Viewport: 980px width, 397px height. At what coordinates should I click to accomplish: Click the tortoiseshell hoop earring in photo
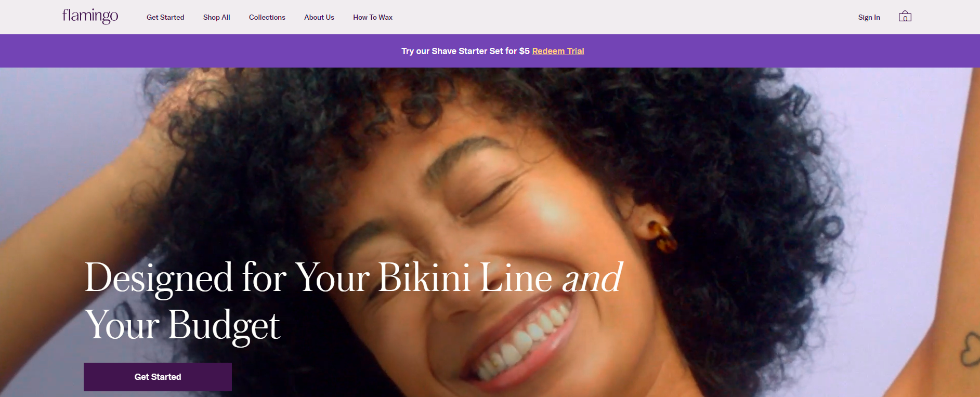click(x=660, y=235)
